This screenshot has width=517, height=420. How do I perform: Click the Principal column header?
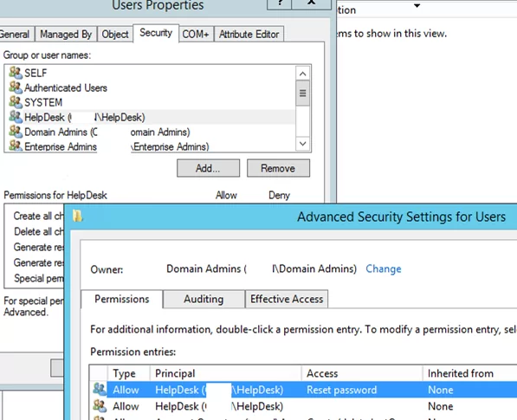coord(225,373)
